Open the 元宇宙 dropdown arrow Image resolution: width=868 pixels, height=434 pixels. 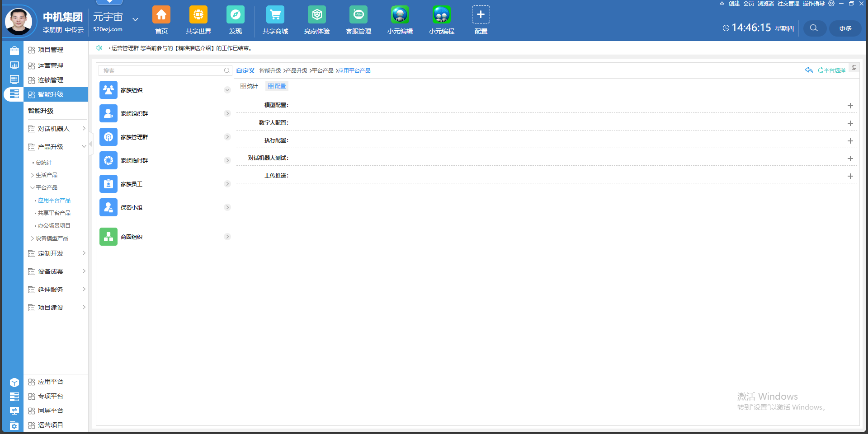point(135,19)
